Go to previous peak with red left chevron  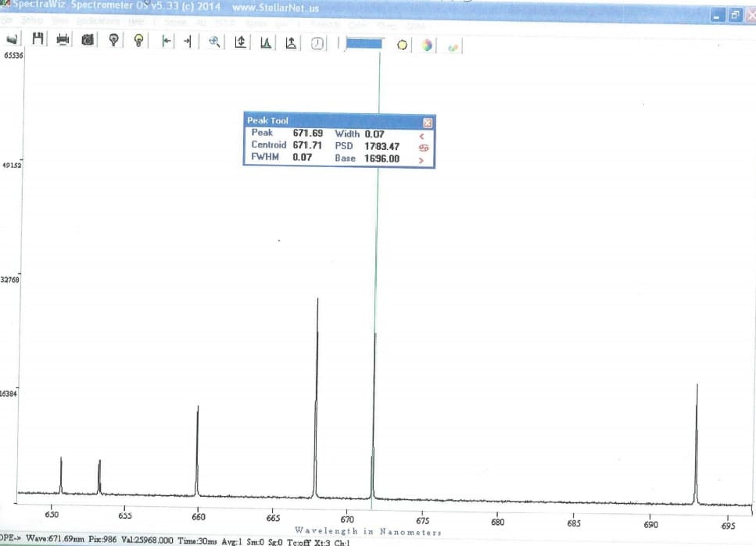point(422,137)
